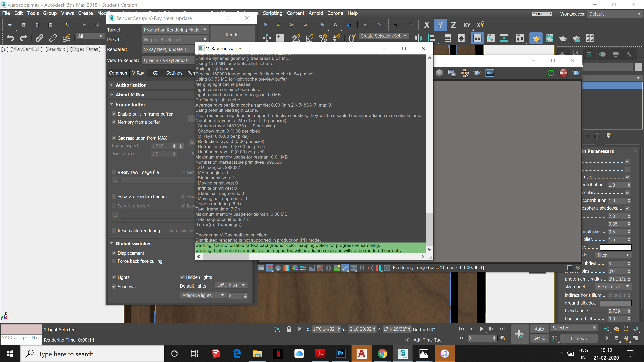This screenshot has width=644, height=362.
Task: Toggle Shadows checkbox in Global switches
Action: coord(114,287)
